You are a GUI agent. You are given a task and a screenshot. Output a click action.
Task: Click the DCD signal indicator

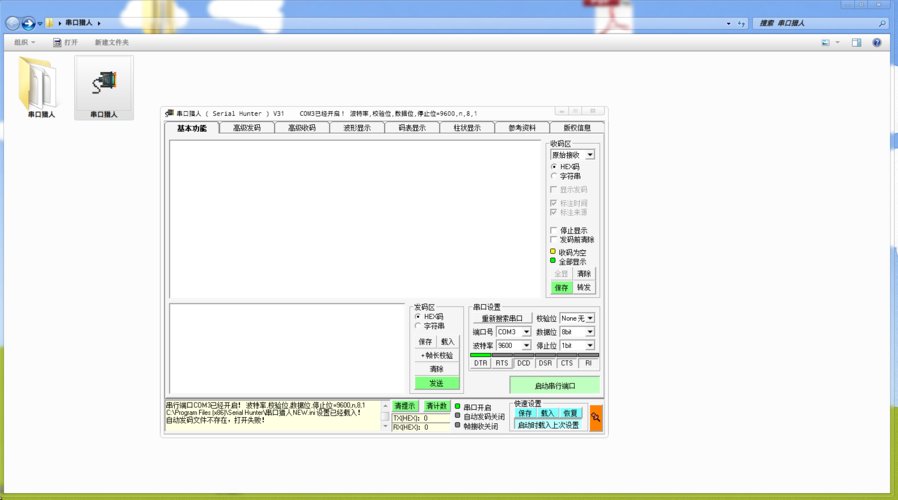pyautogui.click(x=523, y=363)
